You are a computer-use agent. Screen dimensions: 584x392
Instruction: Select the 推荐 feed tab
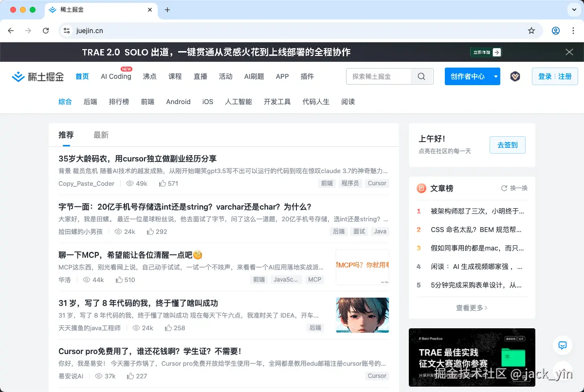coord(66,135)
